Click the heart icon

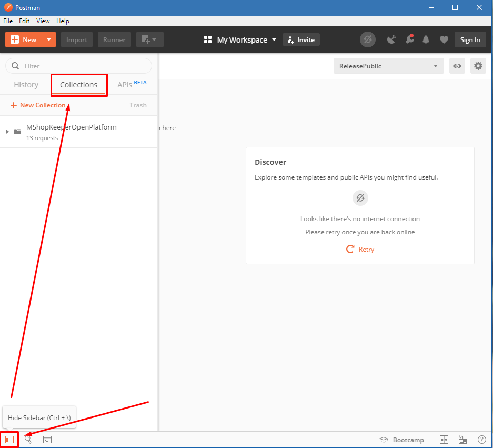click(444, 39)
